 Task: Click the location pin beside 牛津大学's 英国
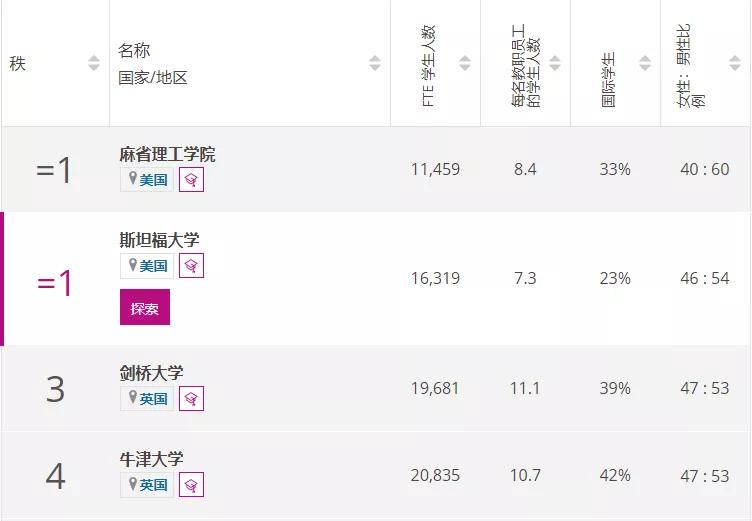(x=131, y=485)
